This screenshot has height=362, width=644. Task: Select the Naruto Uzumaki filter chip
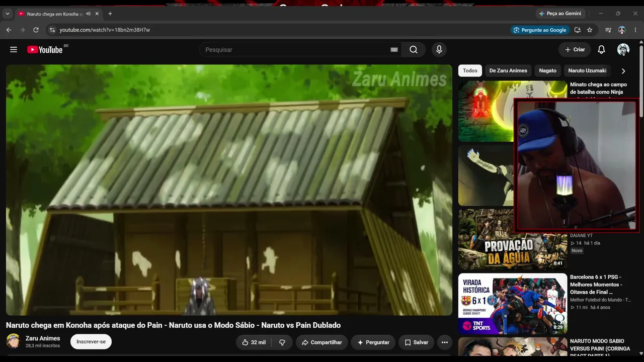pos(587,71)
